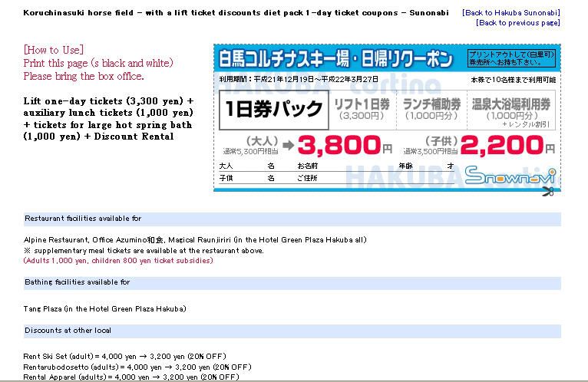Click the 子供 count line on the coupon
This screenshot has width=588, height=382.
tap(246, 178)
